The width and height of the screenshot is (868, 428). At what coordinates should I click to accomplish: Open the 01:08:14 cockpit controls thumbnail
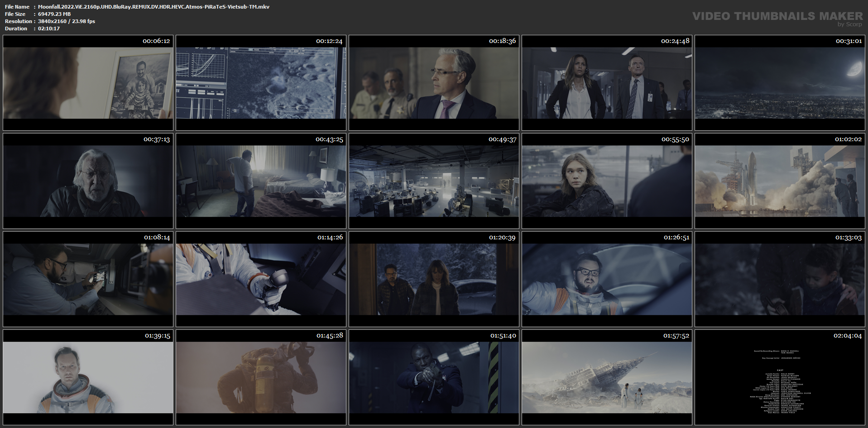pos(88,279)
